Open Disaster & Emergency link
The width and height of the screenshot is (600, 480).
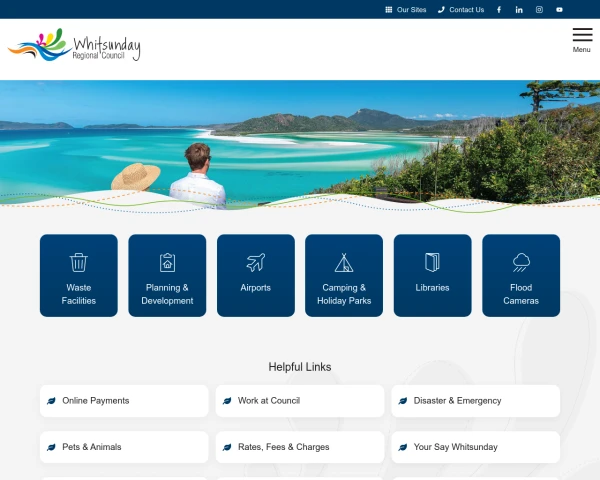[475, 401]
